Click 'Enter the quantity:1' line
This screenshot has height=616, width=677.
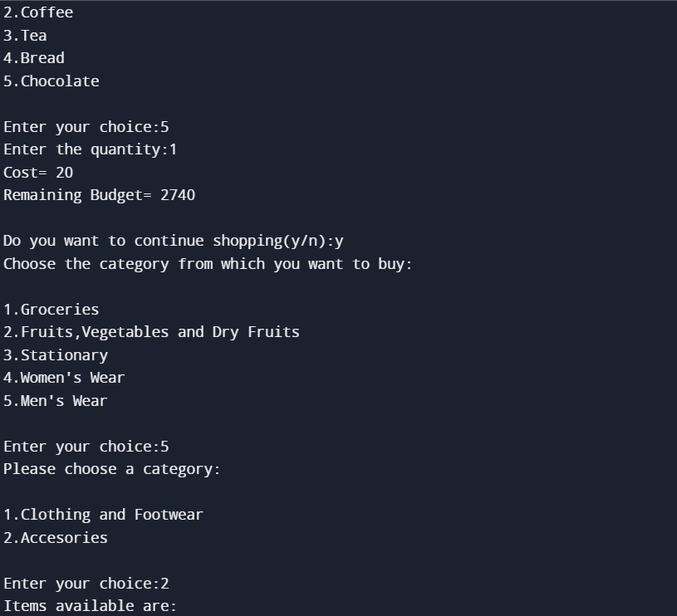pyautogui.click(x=91, y=149)
